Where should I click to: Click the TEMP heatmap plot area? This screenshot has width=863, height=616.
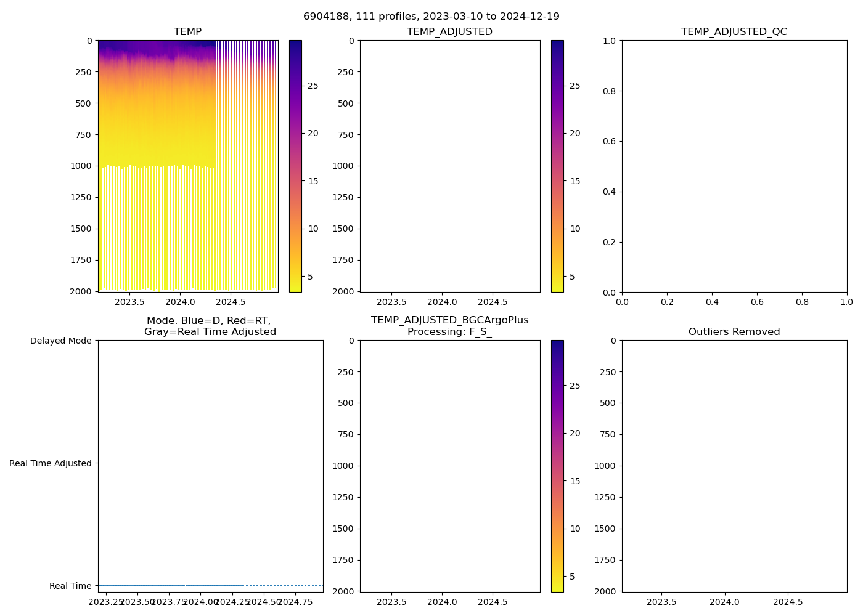(187, 166)
